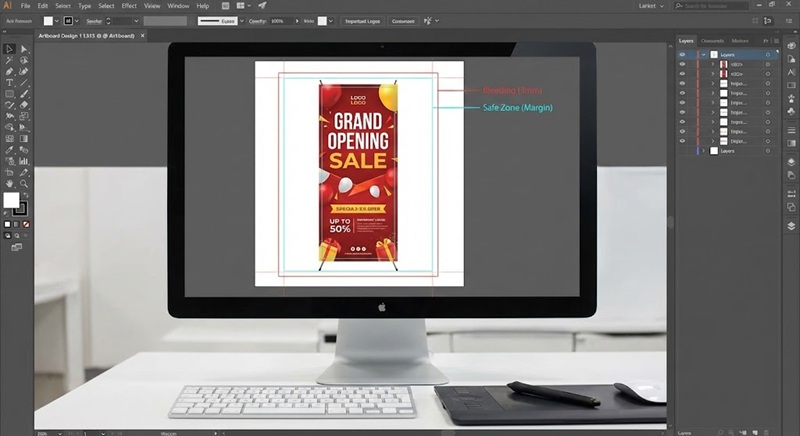Viewport: 800px width, 436px height.
Task: Click the search field in top bar
Action: click(717, 6)
